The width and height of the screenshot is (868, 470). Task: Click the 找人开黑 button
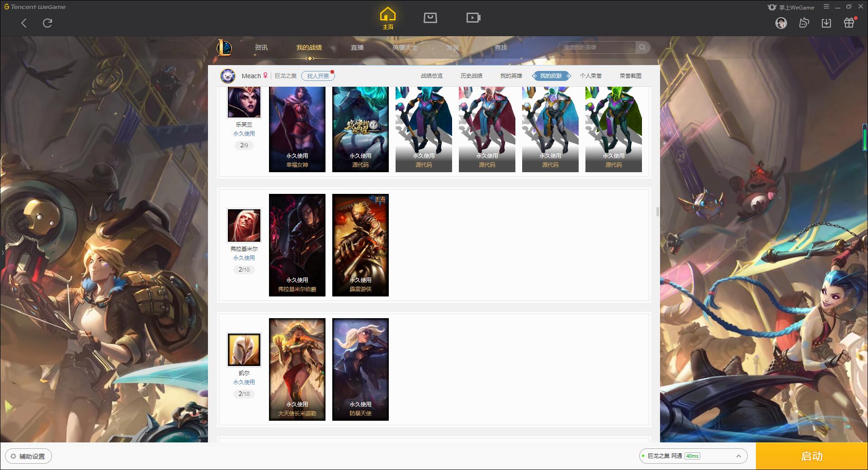pos(318,76)
